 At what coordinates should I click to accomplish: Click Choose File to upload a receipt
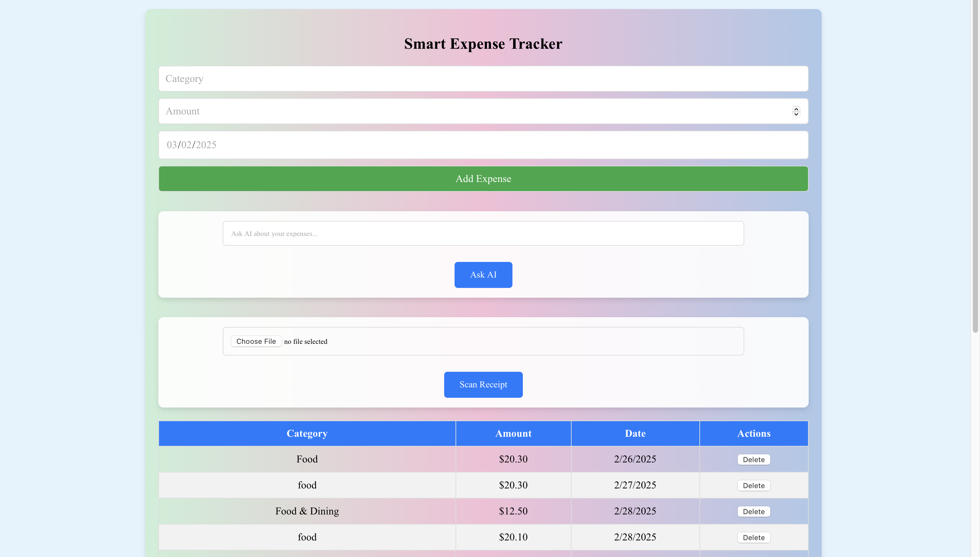pyautogui.click(x=256, y=341)
